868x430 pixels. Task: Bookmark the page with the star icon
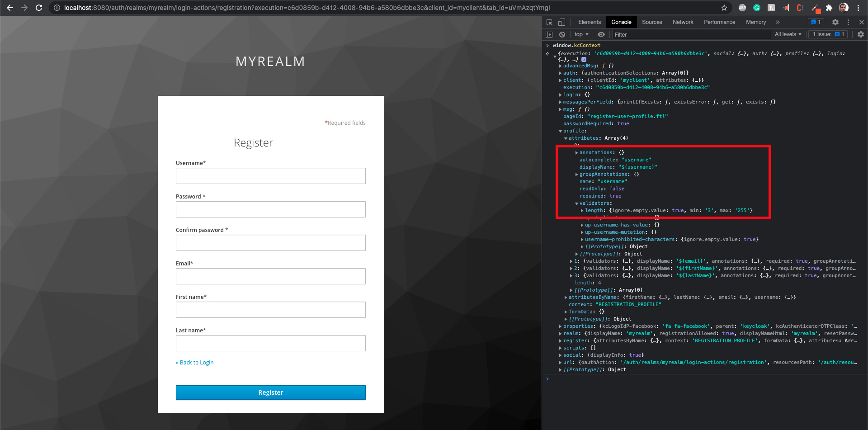point(724,8)
